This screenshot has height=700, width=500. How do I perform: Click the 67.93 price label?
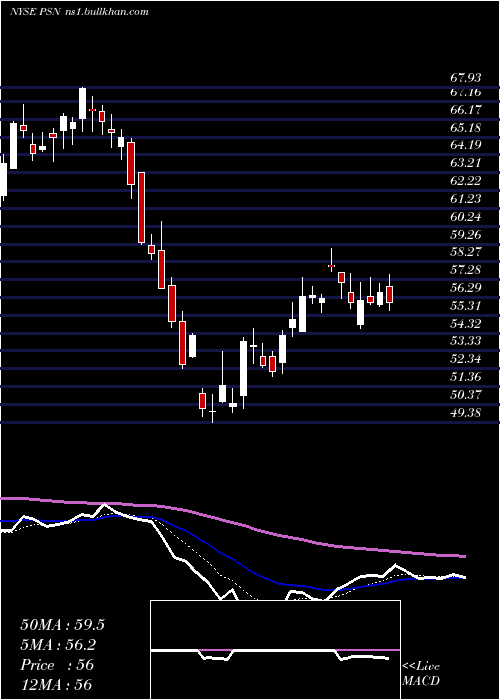pos(466,78)
